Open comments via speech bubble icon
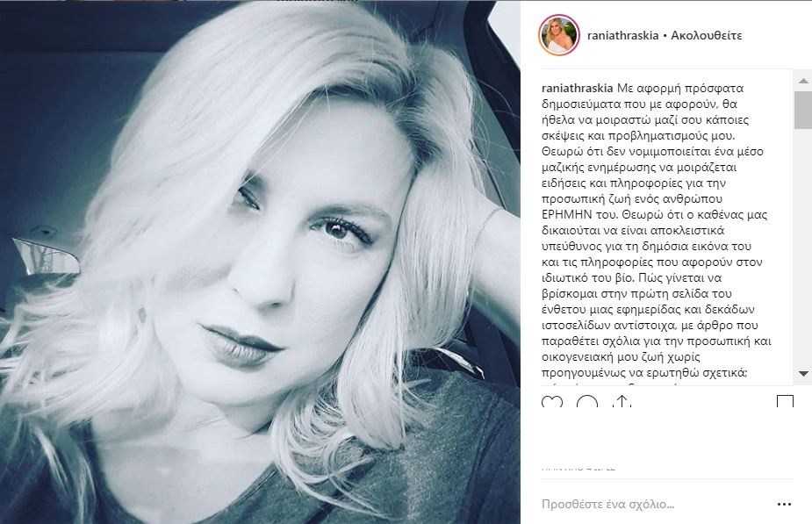The image size is (812, 524). pos(586,401)
